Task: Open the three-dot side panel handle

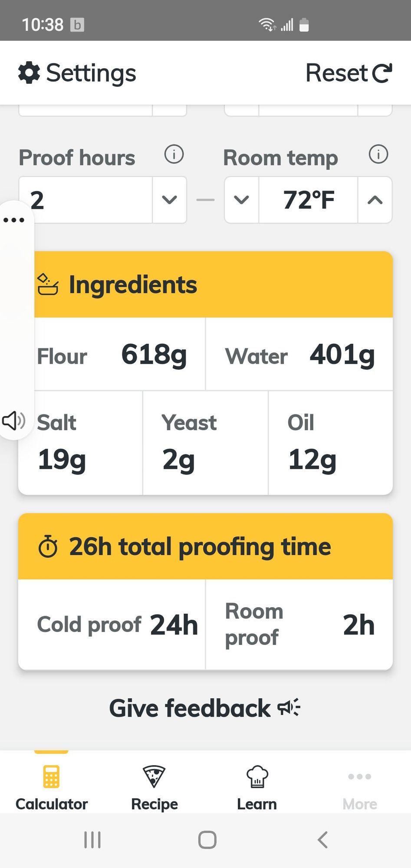Action: (14, 220)
